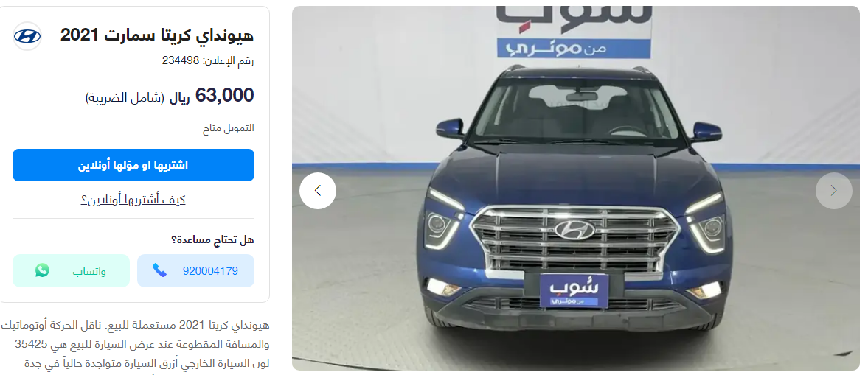The height and width of the screenshot is (375, 868).
Task: Click the التمويل متاح financing text
Action: (228, 127)
